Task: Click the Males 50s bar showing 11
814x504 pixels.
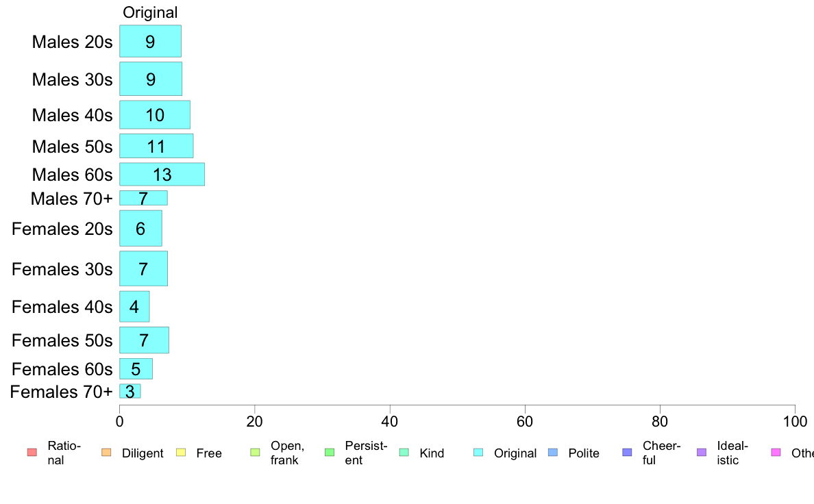Action: pos(156,146)
